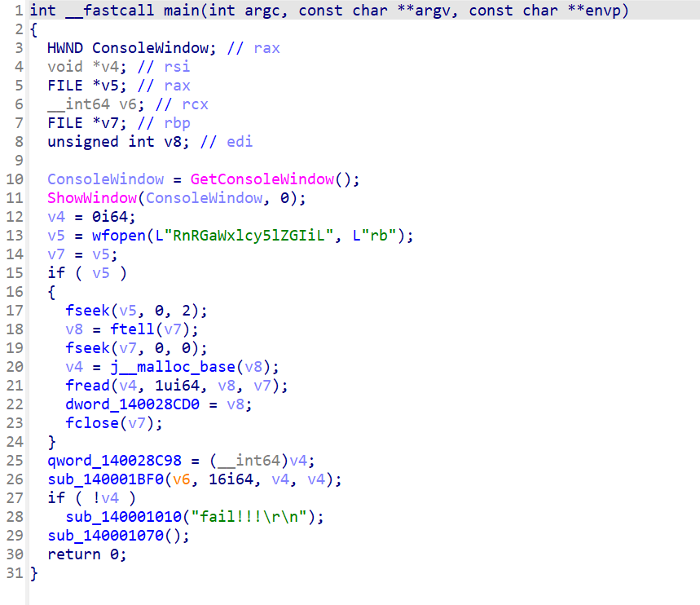Click j__malloc_base function call
This screenshot has height=605, width=700.
(x=173, y=367)
